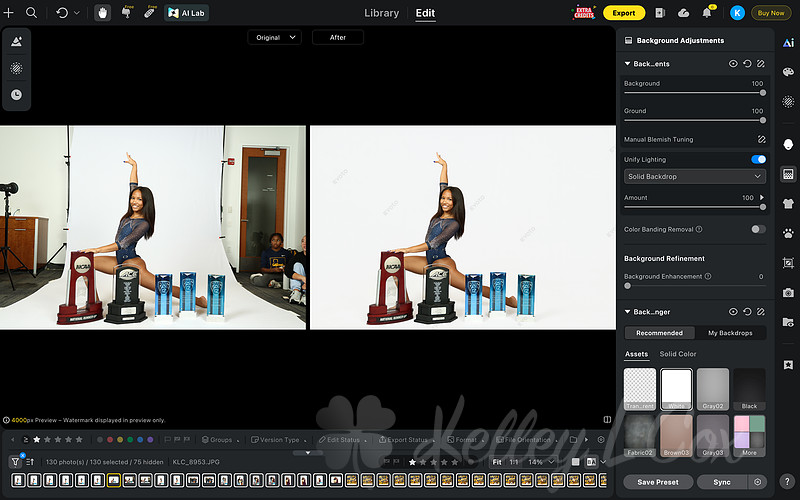Hide Background Adjustments effect with eye icon

pos(733,64)
